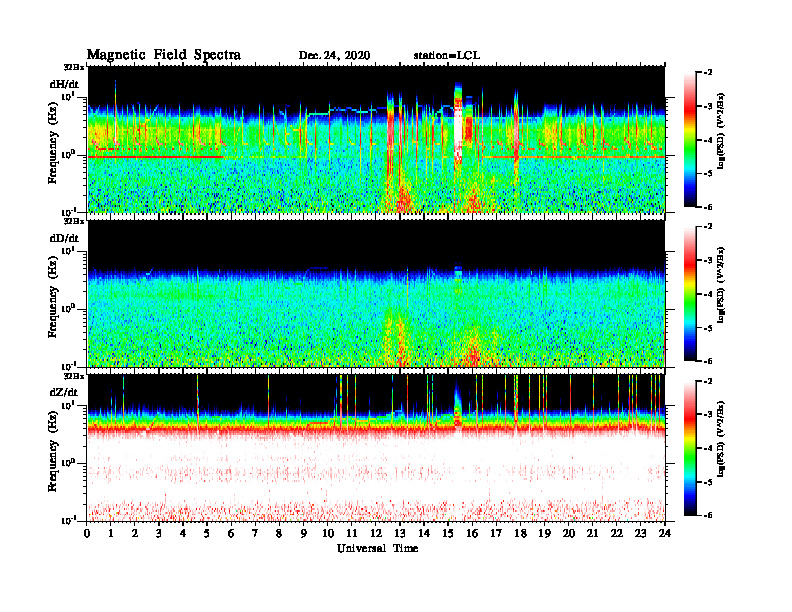Click hour 22 on the Universal Time axis
792x612 pixels.
tap(617, 534)
